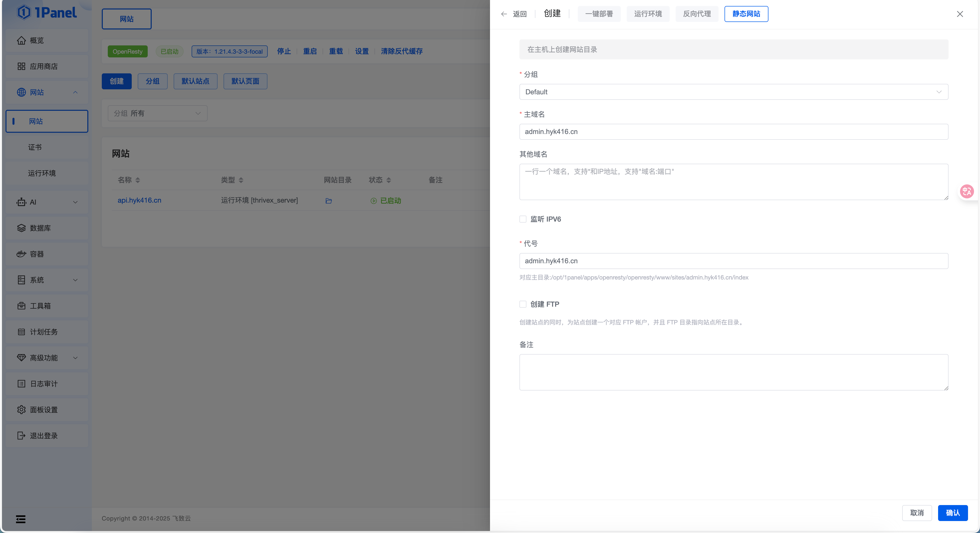The image size is (980, 533).
Task: Click the 已启动 status play icon
Action: click(373, 200)
